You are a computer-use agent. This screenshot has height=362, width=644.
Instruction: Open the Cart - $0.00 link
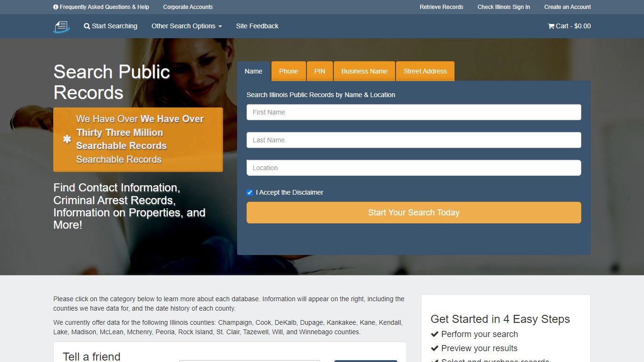[x=570, y=26]
